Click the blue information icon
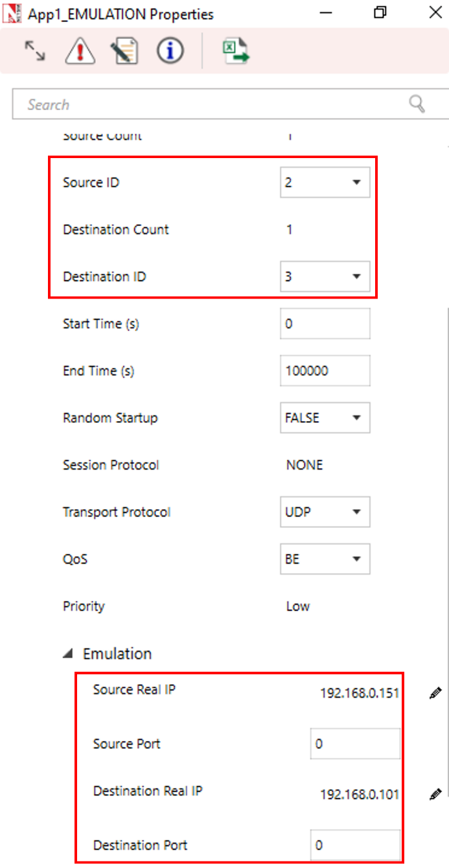The width and height of the screenshot is (449, 868). tap(170, 51)
